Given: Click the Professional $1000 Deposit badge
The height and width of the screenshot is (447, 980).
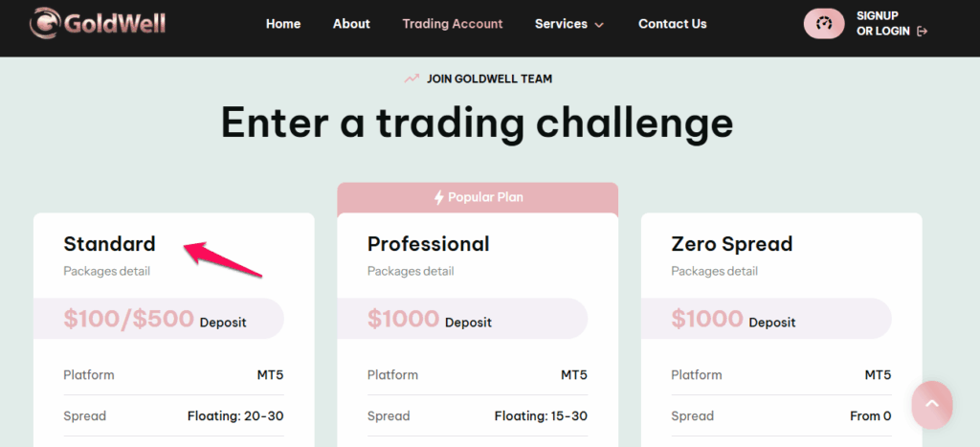Looking at the screenshot, I should click(462, 319).
